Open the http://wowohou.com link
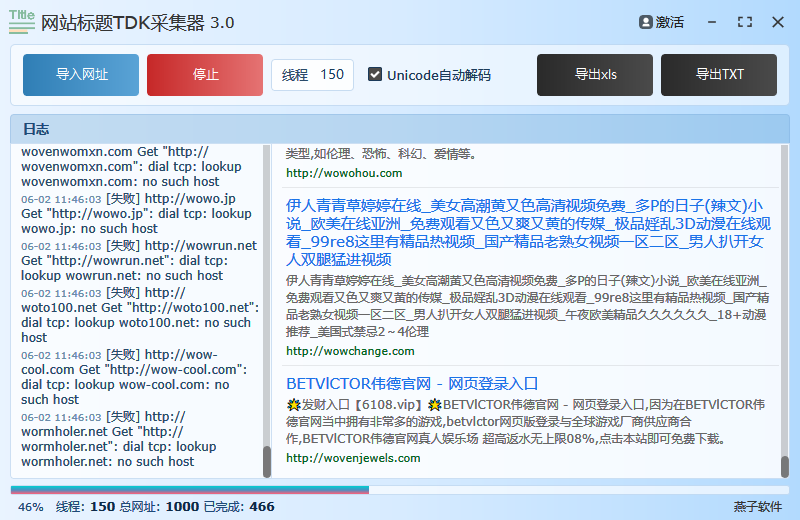Image resolution: width=800 pixels, height=520 pixels. [x=344, y=173]
